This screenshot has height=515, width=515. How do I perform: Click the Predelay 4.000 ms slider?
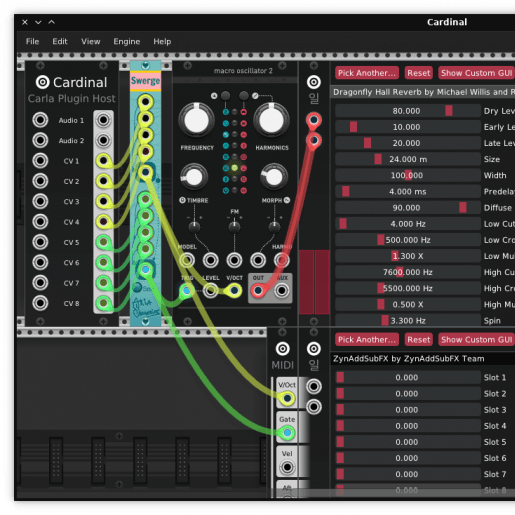click(x=408, y=191)
